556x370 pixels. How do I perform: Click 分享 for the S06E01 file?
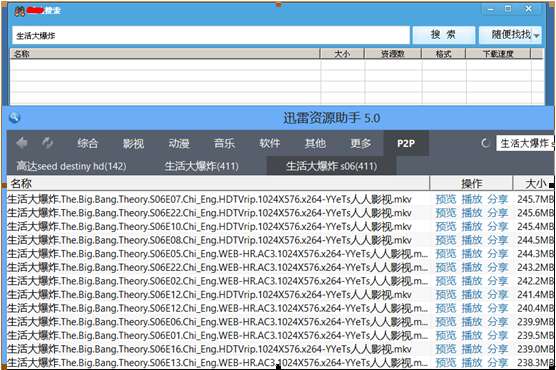(x=498, y=335)
